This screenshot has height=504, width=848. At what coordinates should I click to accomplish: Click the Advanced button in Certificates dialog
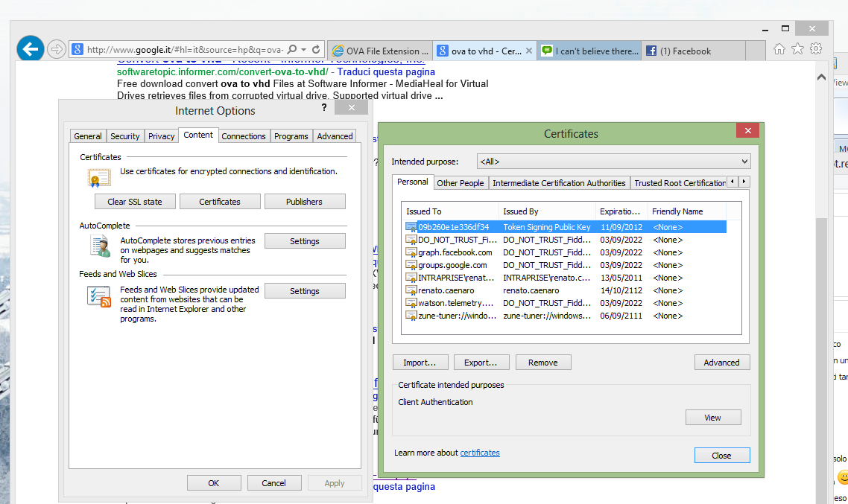721,363
